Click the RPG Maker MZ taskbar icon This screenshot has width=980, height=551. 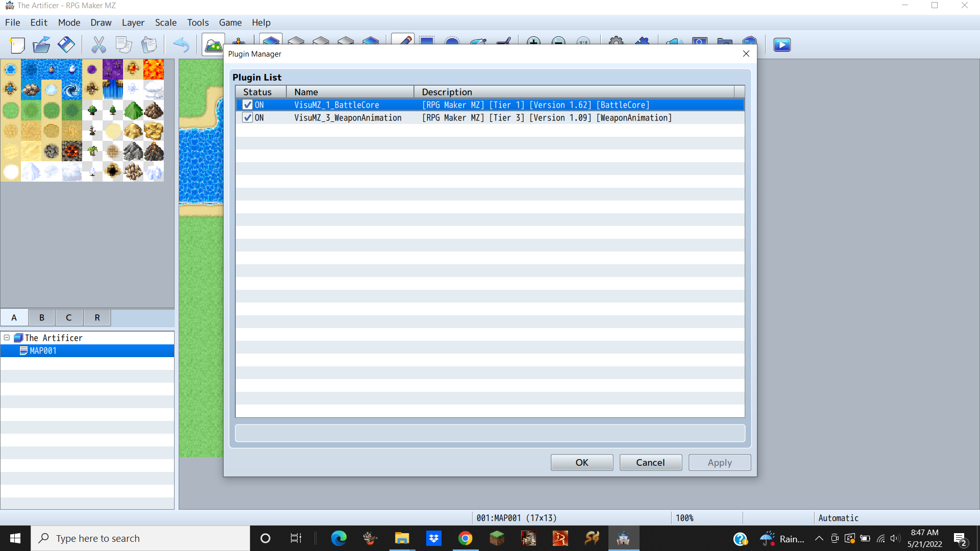pyautogui.click(x=623, y=538)
